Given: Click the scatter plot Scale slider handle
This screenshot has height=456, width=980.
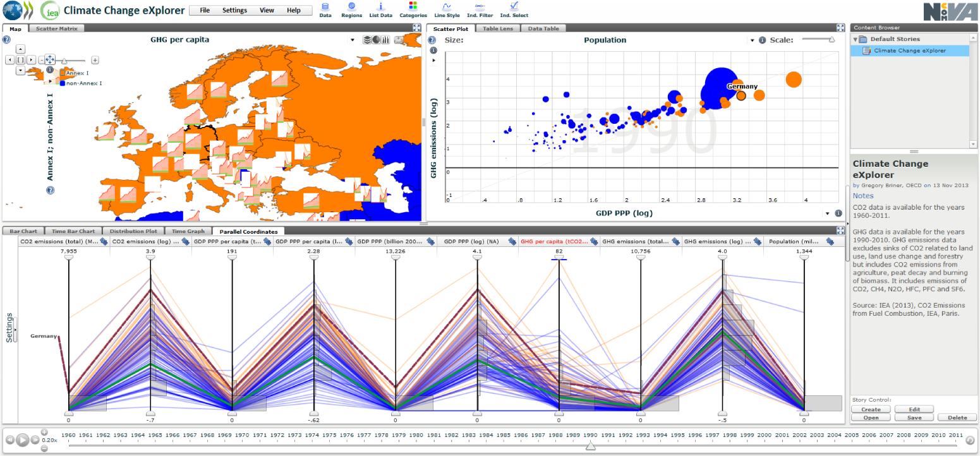Looking at the screenshot, I should click(831, 39).
